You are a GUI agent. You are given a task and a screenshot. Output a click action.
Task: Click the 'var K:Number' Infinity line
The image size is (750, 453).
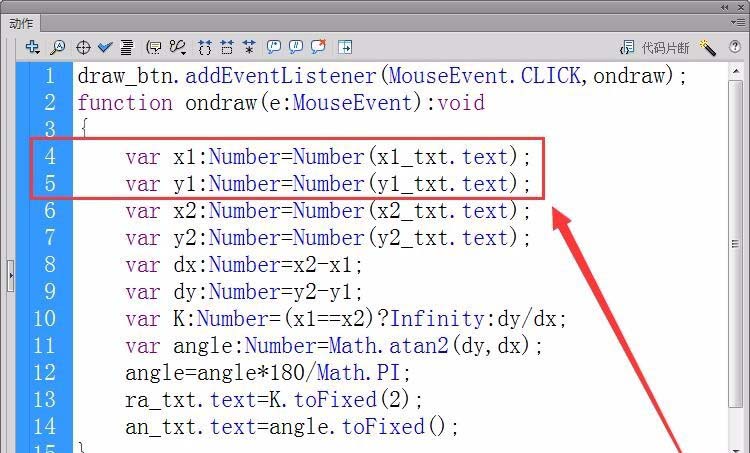click(346, 319)
